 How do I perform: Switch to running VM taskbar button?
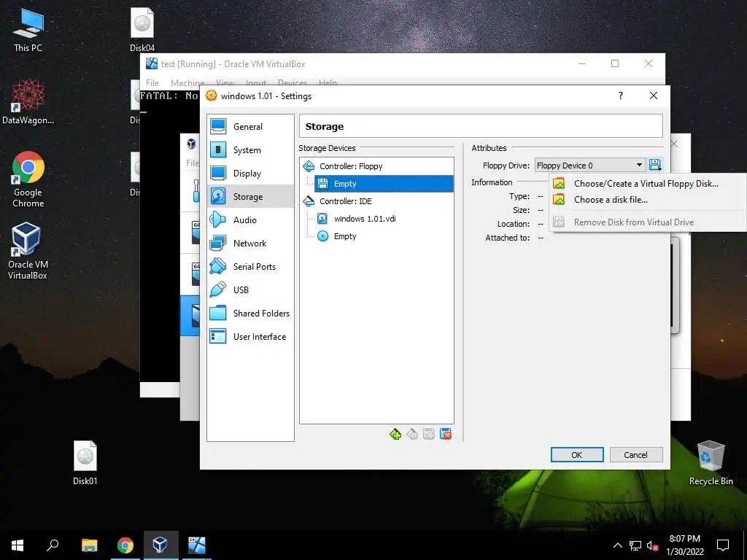(x=196, y=545)
